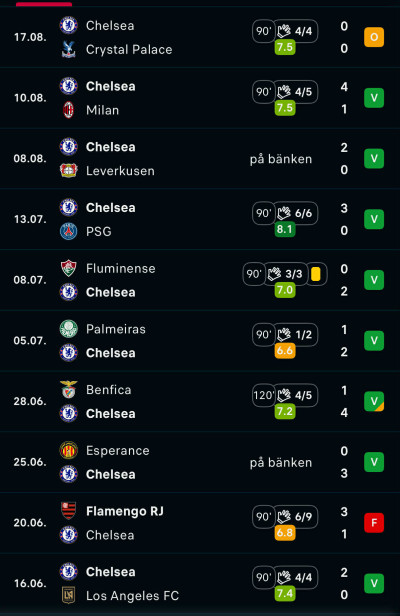
Task: Click the Los Angeles FC crest
Action: [68, 596]
